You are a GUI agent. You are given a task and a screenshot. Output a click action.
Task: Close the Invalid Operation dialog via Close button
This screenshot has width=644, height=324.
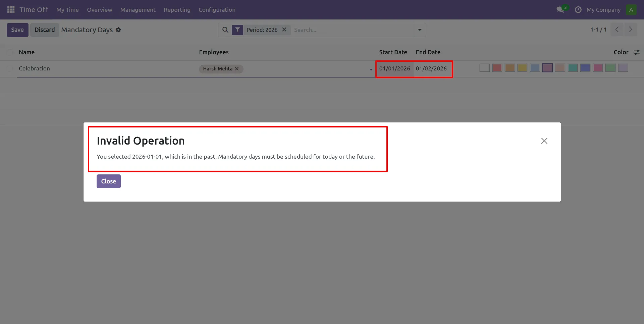click(x=108, y=181)
